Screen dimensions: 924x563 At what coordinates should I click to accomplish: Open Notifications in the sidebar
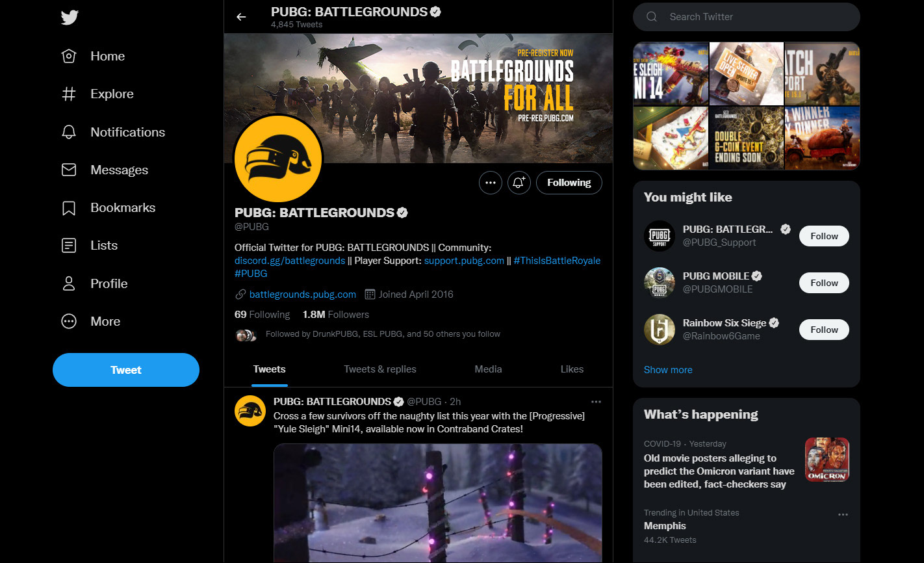(113, 132)
